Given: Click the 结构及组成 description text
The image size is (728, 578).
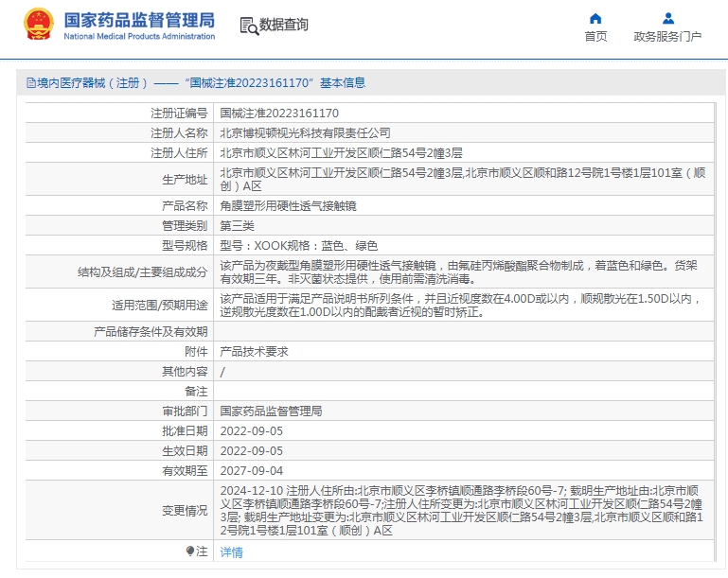Looking at the screenshot, I should (459, 272).
